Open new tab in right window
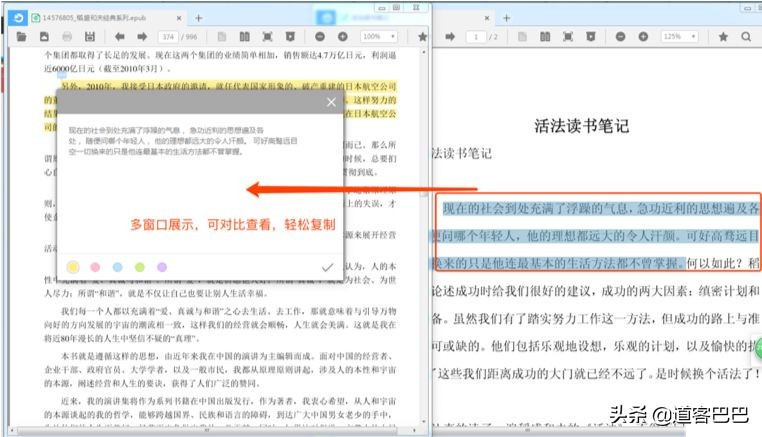The height and width of the screenshot is (437, 762). click(506, 18)
